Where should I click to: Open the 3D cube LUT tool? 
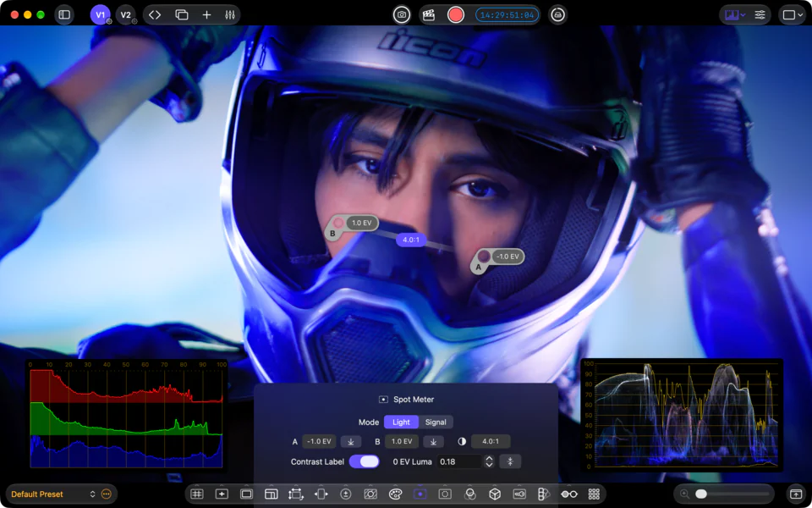tap(495, 494)
